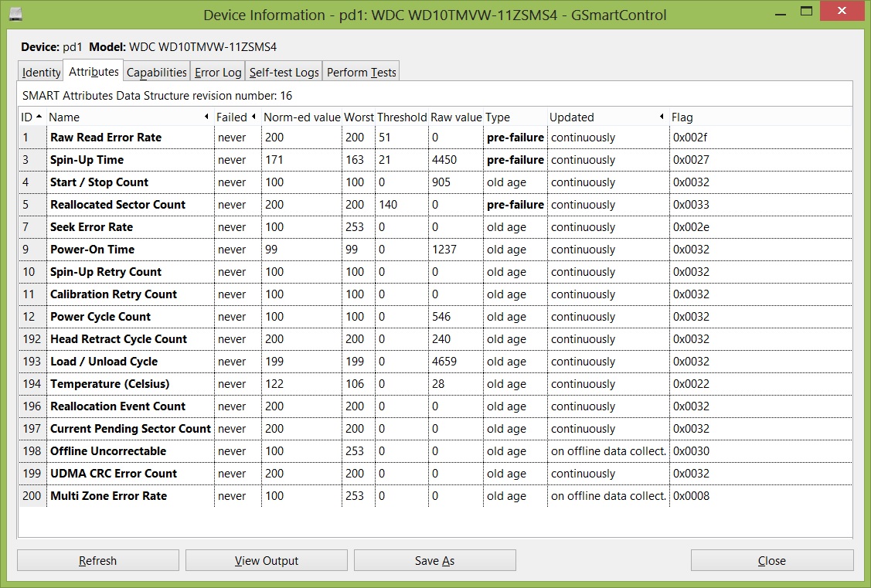Select the Spin-Up Retry Count row
This screenshot has height=588, width=871.
(435, 272)
